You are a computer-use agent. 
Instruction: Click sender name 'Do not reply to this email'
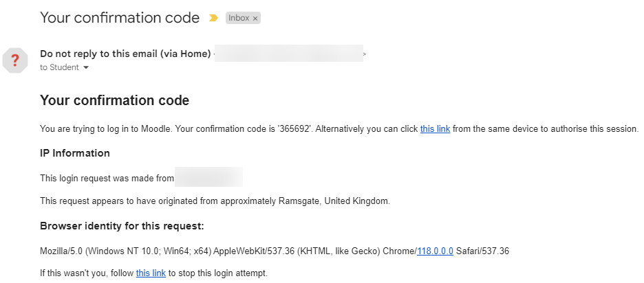click(125, 54)
